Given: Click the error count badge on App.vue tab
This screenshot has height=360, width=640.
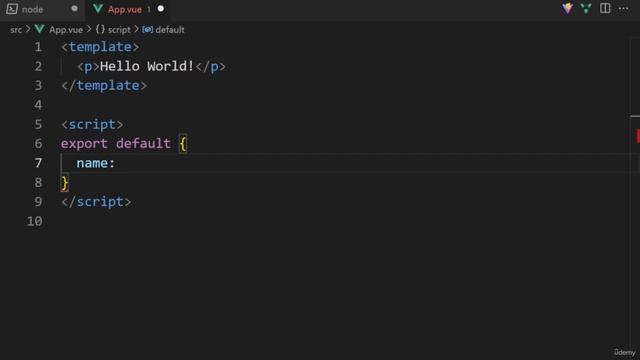Looking at the screenshot, I should click(149, 9).
